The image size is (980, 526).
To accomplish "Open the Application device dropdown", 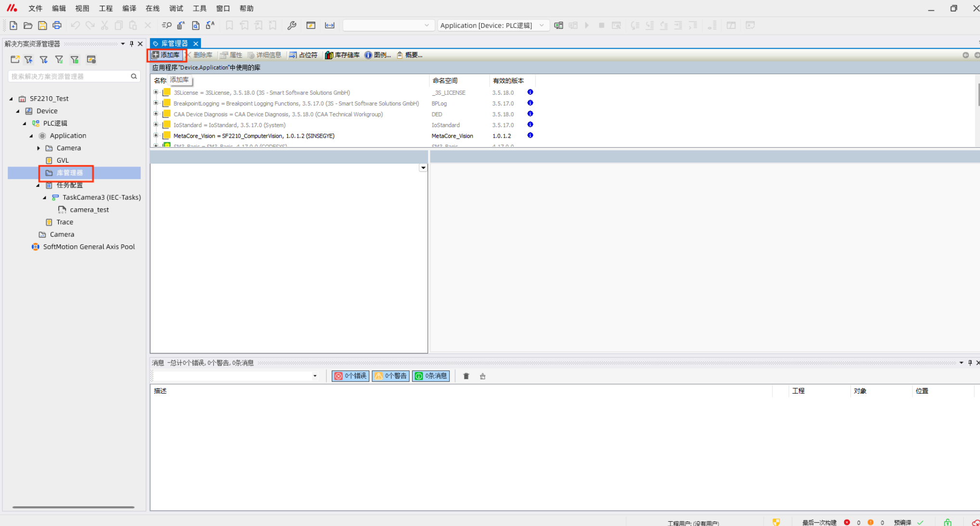I will tap(542, 26).
